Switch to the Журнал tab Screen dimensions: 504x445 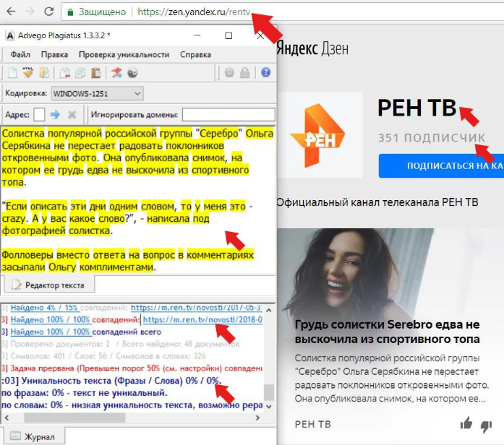(33, 436)
